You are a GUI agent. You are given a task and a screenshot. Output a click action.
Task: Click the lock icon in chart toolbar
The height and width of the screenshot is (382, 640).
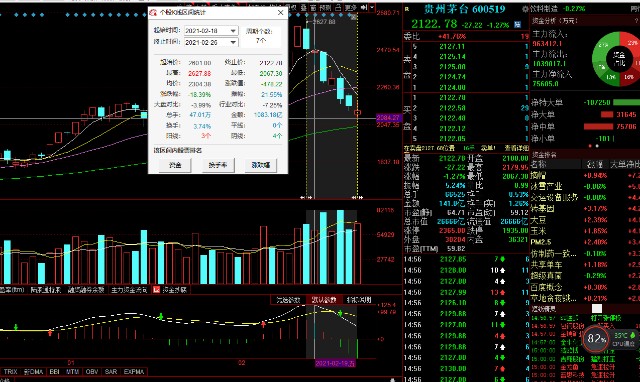tap(338, 7)
